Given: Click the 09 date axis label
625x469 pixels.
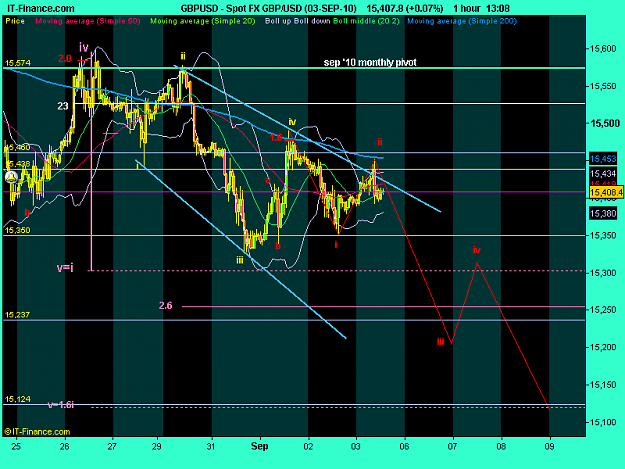Looking at the screenshot, I should click(x=550, y=447).
